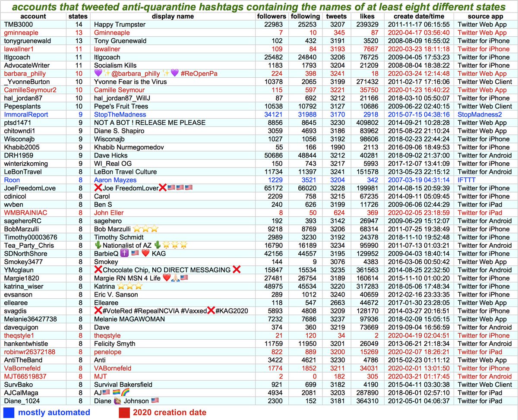This screenshot has width=518, height=420.
Task: Click the account YMcglaun
Action: click(x=19, y=270)
